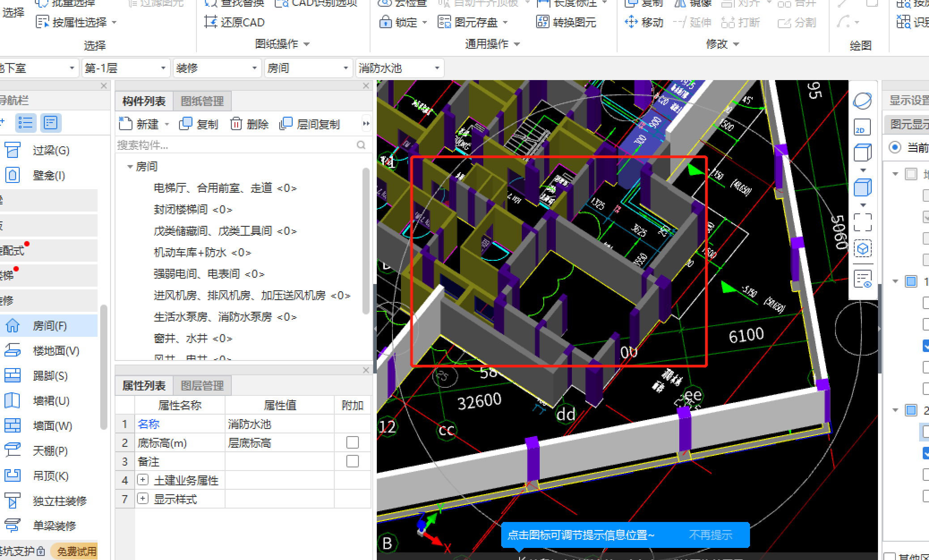This screenshot has width=929, height=560.
Task: Select the 移动 move tool
Action: 644,22
